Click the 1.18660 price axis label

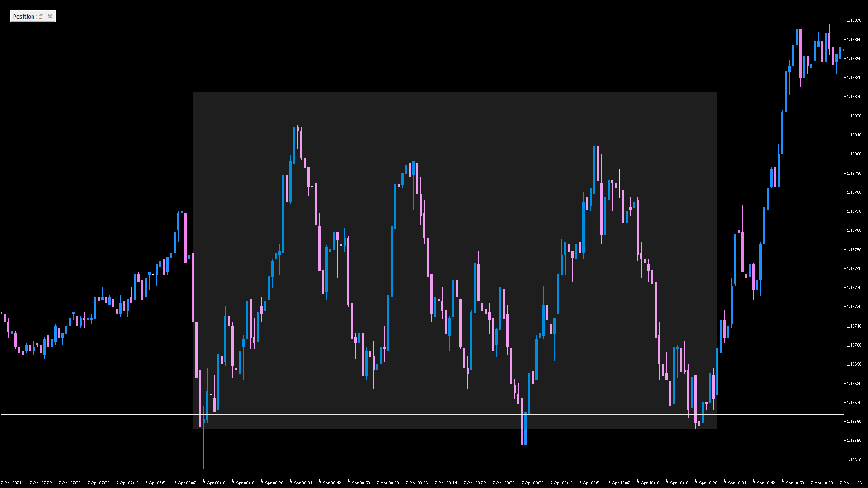click(854, 422)
